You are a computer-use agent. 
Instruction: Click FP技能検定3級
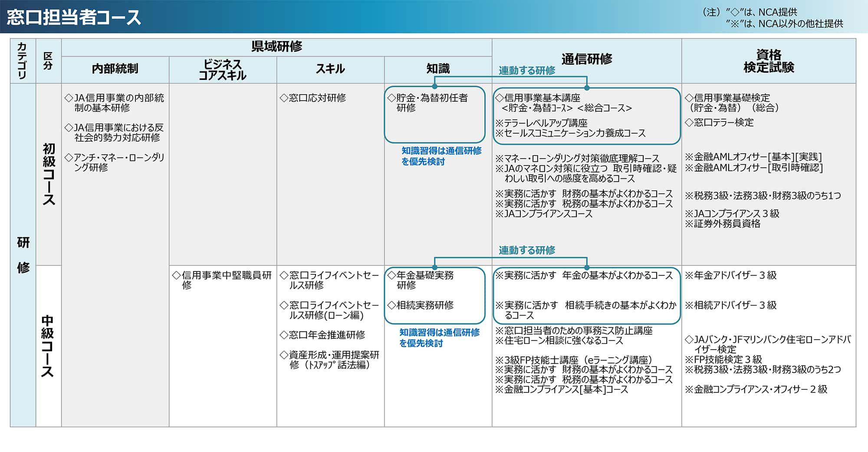click(x=723, y=360)
